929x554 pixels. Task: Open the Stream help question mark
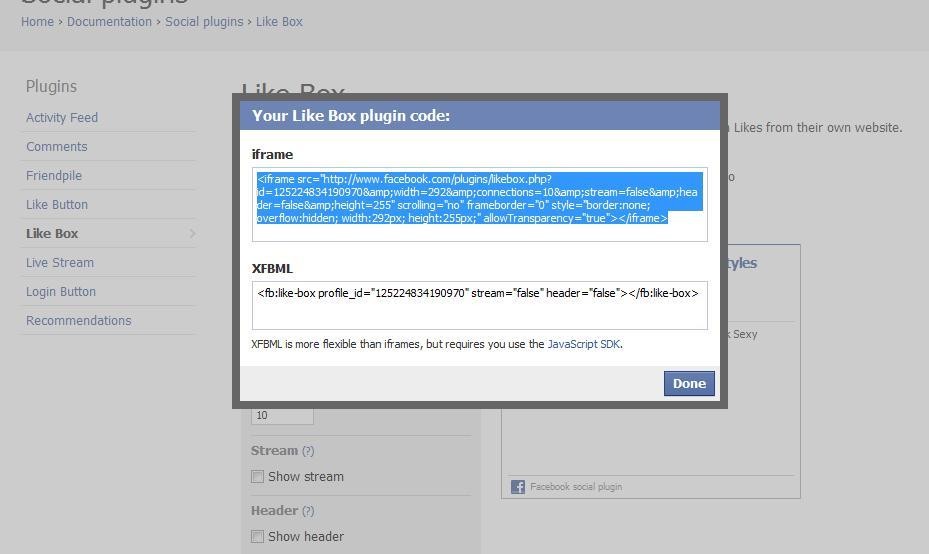[x=308, y=451]
